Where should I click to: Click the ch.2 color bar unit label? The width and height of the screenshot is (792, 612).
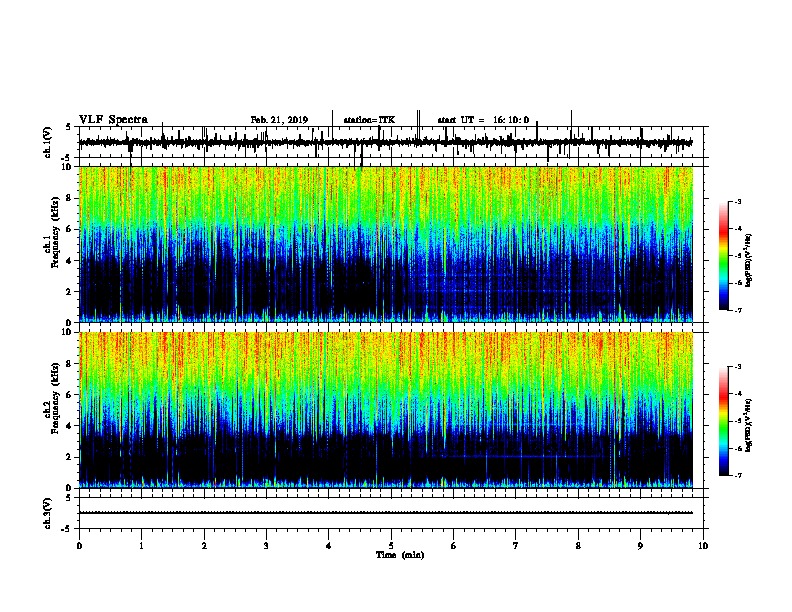pos(749,425)
